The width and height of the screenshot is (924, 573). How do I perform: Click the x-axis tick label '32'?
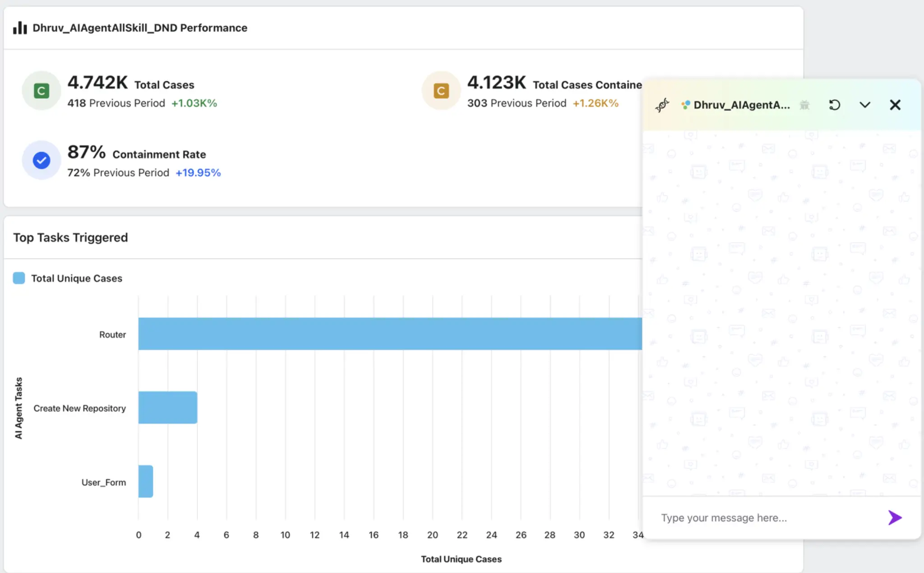[609, 535]
